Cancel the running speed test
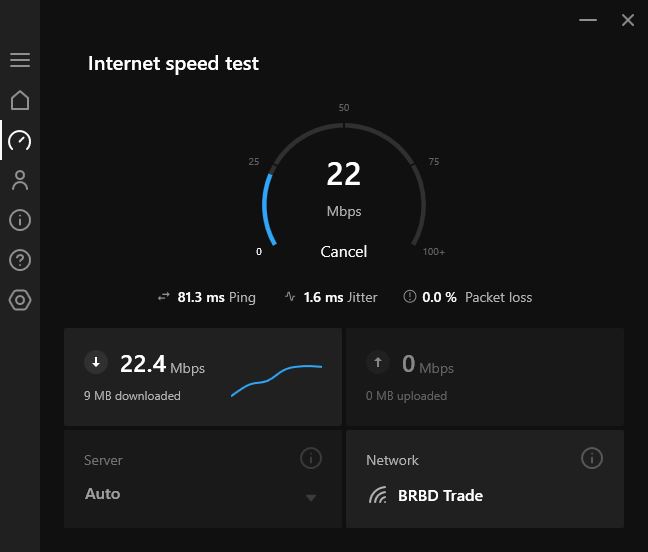This screenshot has height=552, width=648. point(343,252)
